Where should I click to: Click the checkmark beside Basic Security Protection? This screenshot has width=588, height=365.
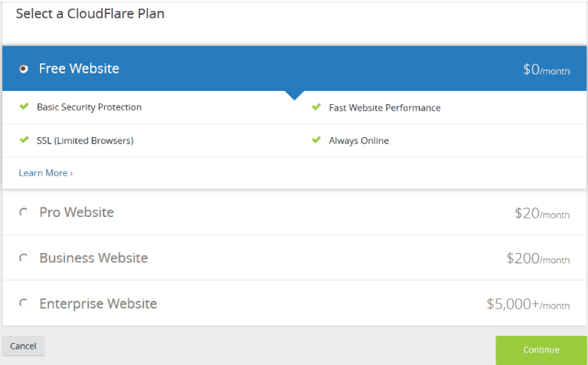tap(24, 107)
